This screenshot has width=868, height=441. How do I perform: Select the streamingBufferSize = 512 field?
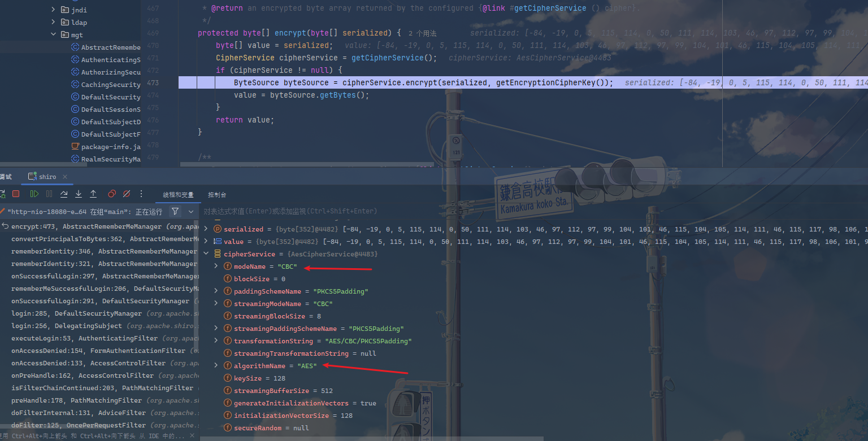tap(279, 391)
